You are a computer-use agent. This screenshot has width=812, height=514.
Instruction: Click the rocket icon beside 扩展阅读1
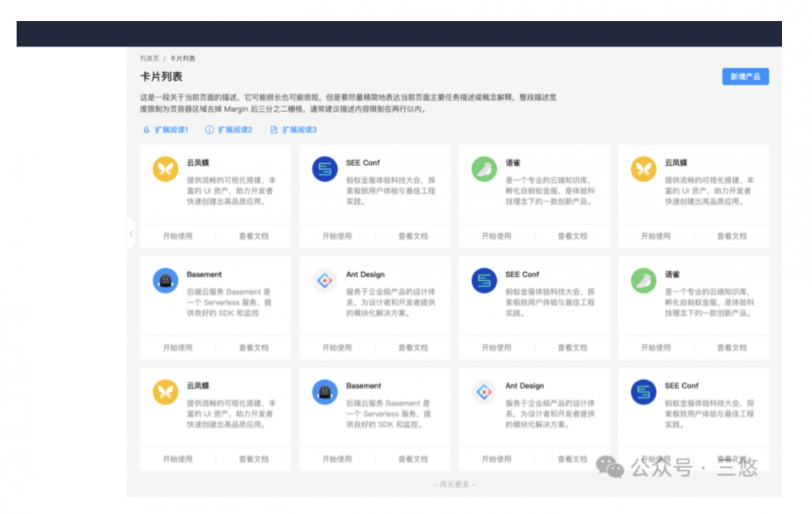(x=146, y=130)
